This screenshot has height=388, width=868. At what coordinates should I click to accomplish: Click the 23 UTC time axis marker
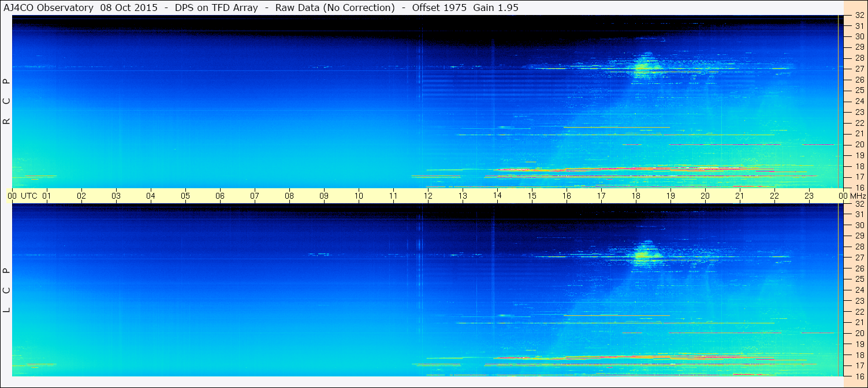point(809,196)
